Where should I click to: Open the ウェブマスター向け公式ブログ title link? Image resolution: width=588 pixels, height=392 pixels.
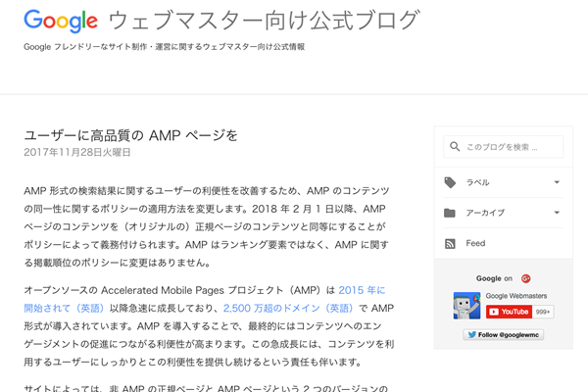265,21
